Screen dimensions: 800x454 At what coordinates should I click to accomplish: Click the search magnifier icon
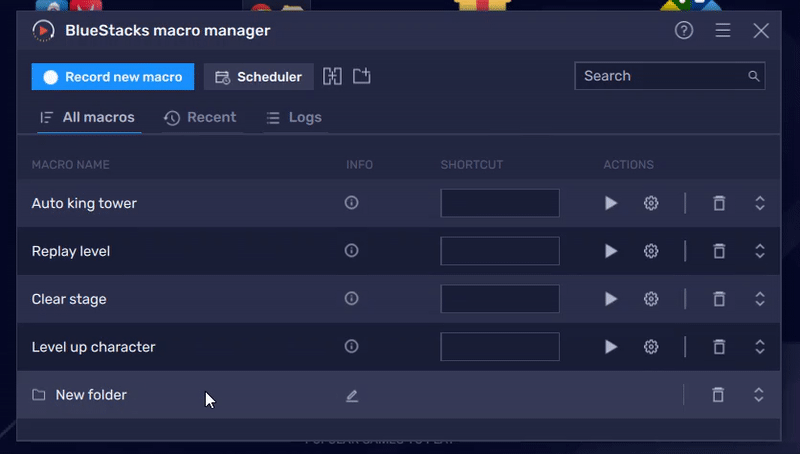754,76
